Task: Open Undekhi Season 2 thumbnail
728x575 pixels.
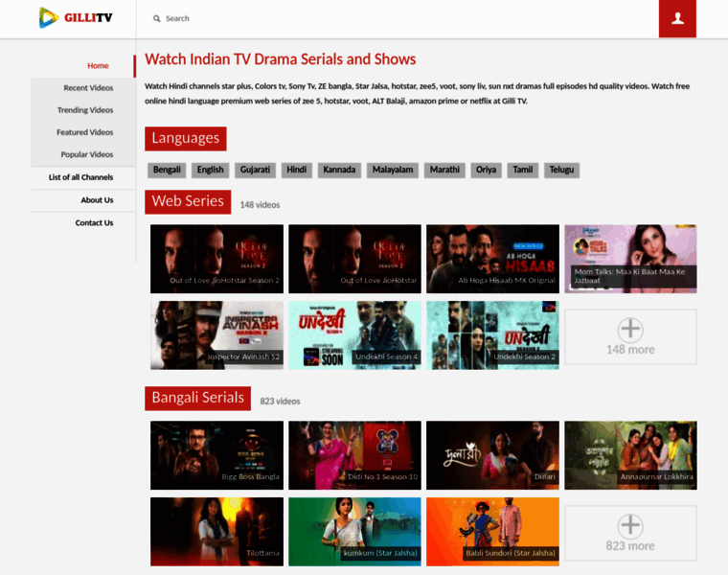Action: (492, 335)
